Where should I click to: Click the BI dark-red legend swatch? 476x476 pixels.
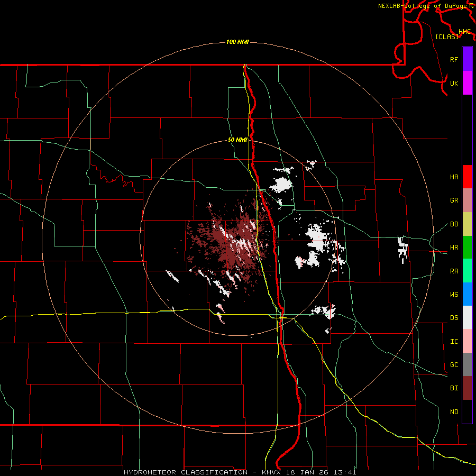[467, 388]
